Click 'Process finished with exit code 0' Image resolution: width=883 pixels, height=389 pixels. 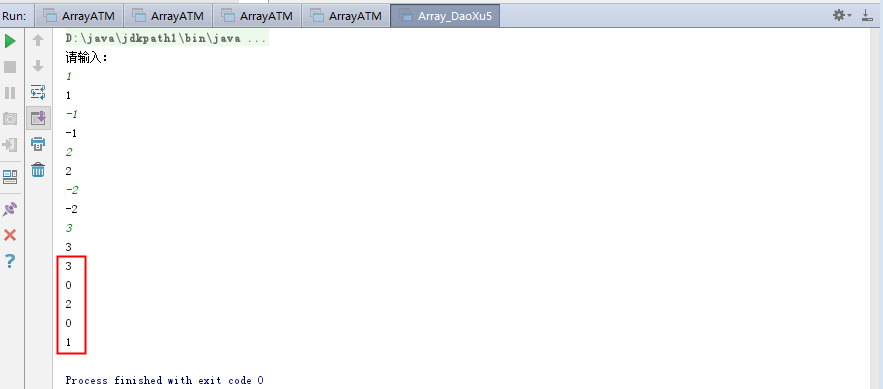click(x=164, y=381)
